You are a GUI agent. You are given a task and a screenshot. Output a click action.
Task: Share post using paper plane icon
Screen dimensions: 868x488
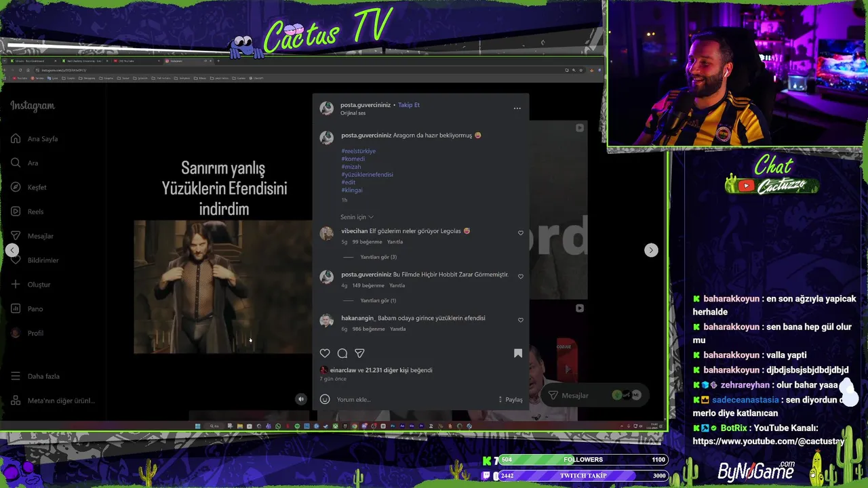click(359, 353)
